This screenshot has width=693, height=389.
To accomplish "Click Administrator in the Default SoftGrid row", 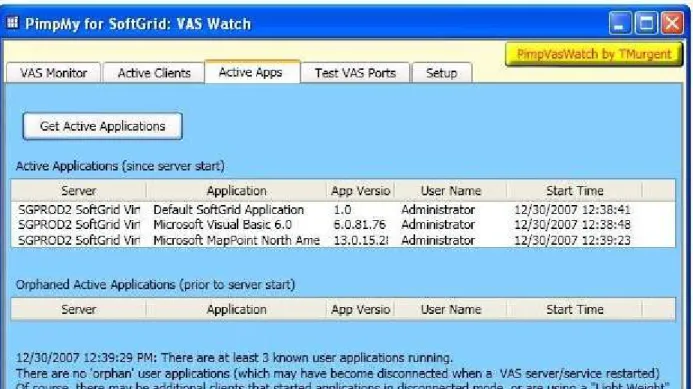I will (438, 210).
